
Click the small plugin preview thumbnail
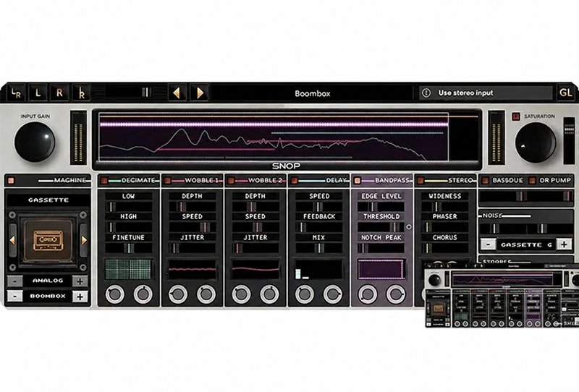click(x=502, y=295)
